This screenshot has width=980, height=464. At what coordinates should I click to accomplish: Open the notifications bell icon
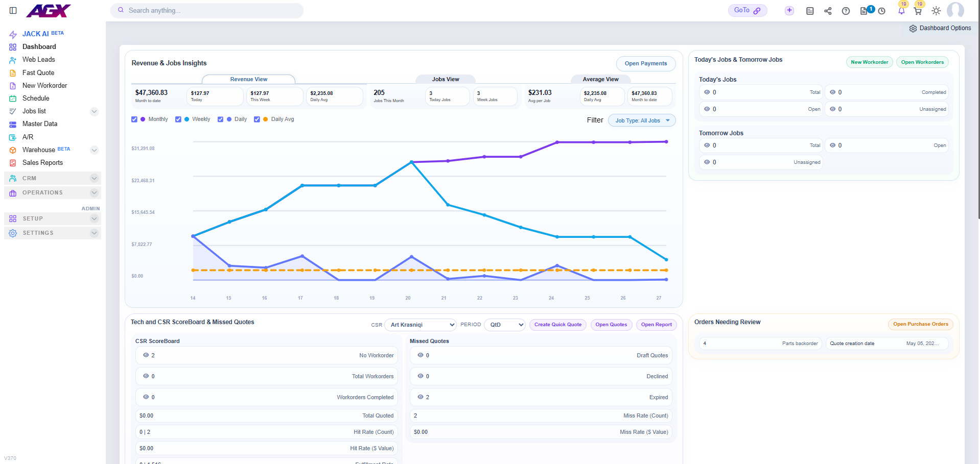[x=901, y=11]
